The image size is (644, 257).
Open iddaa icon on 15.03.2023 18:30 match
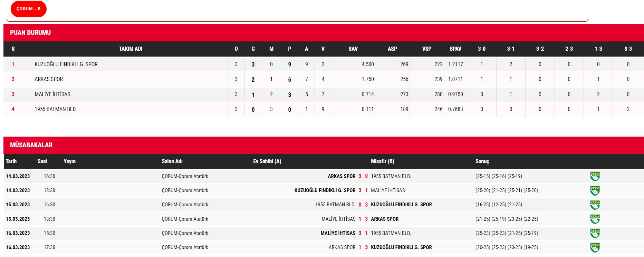[595, 219]
